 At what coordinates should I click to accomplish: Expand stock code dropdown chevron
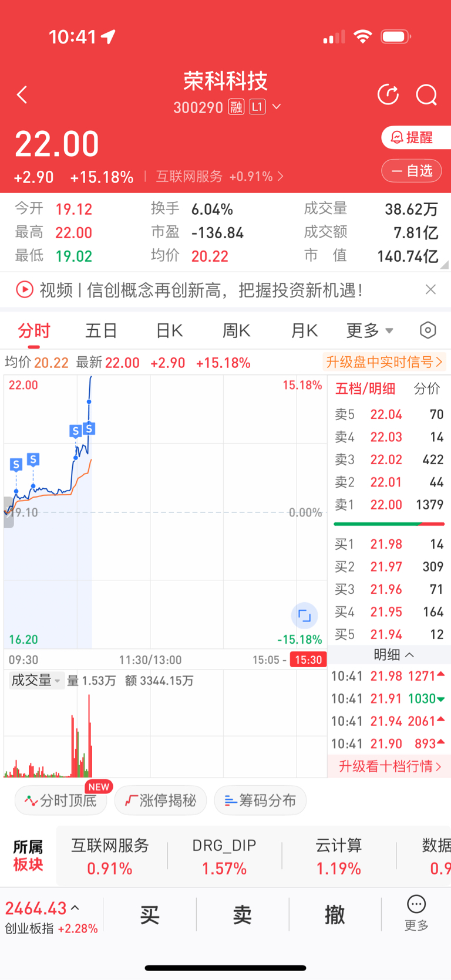pos(277,107)
